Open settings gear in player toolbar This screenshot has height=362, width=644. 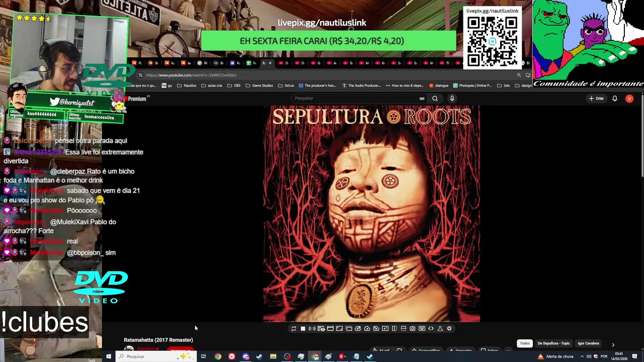[x=449, y=328]
